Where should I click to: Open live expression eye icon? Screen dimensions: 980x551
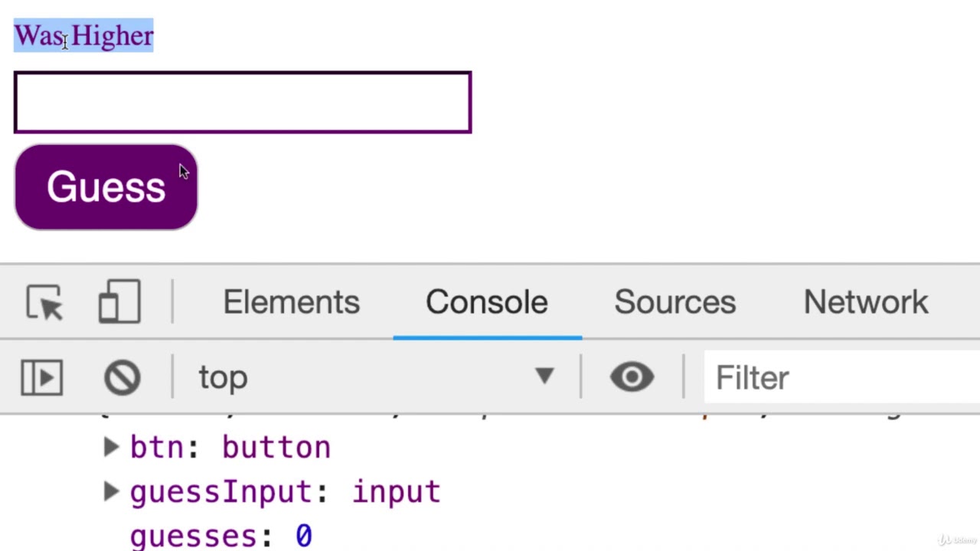(632, 377)
